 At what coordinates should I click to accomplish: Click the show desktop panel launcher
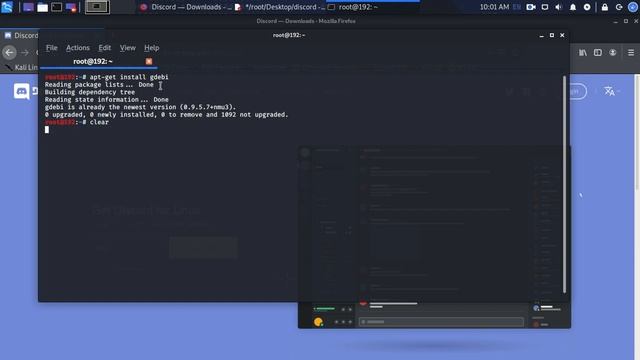pos(28,7)
